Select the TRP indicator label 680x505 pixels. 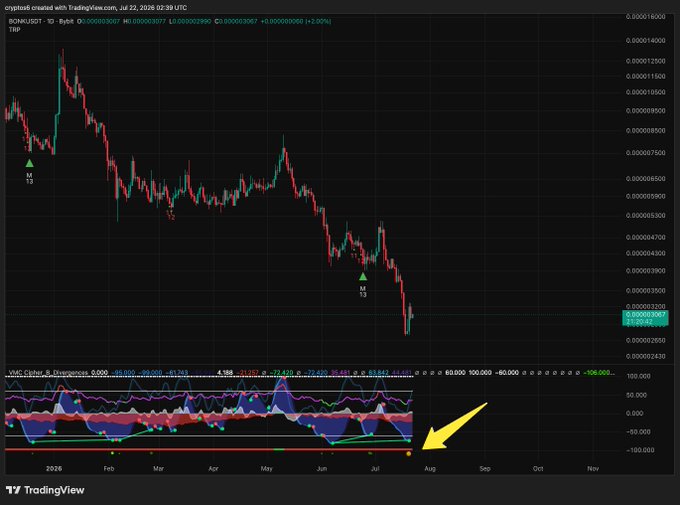[x=14, y=30]
